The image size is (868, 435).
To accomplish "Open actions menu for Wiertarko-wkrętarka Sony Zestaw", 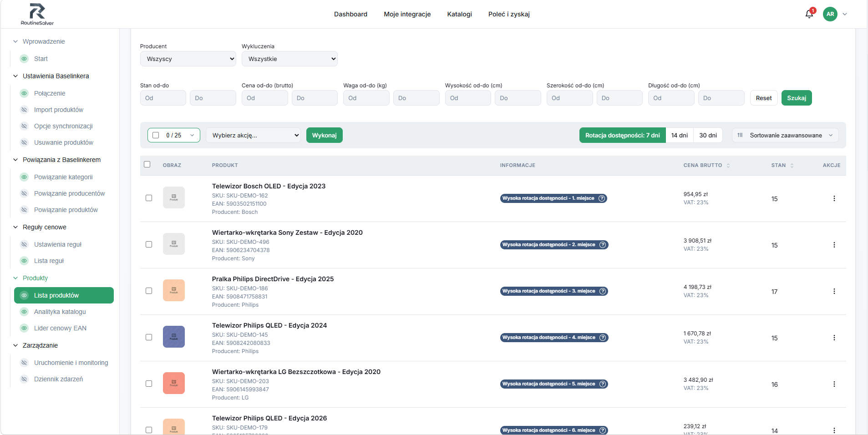I will coord(834,245).
